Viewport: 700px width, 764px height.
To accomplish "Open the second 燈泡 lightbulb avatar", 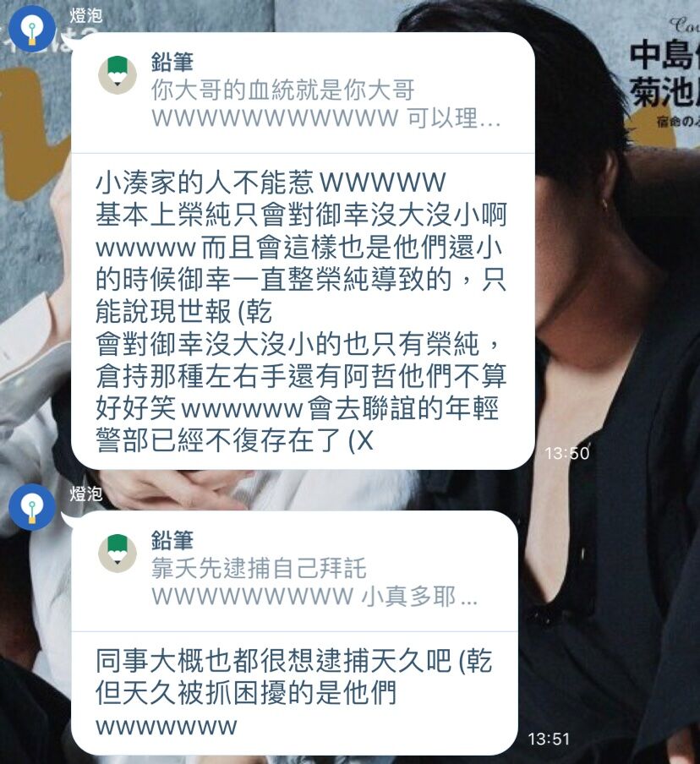I will (x=32, y=507).
